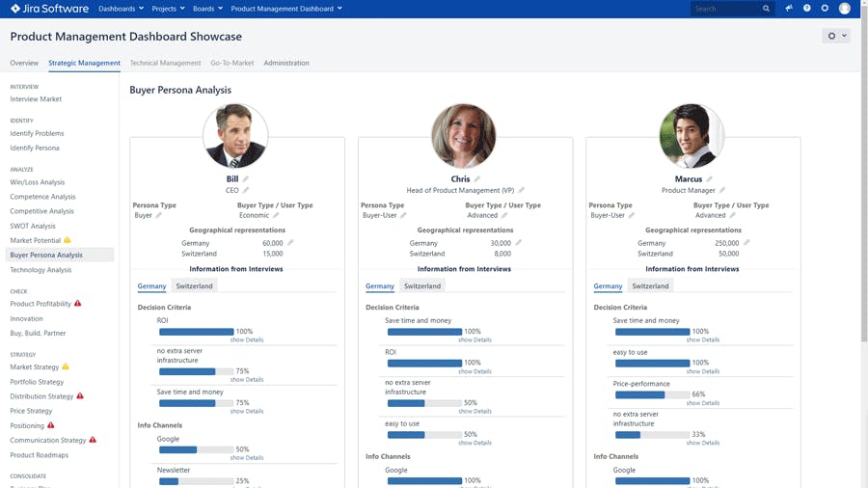Click the user profile avatar
The height and width of the screenshot is (488, 868).
click(845, 9)
